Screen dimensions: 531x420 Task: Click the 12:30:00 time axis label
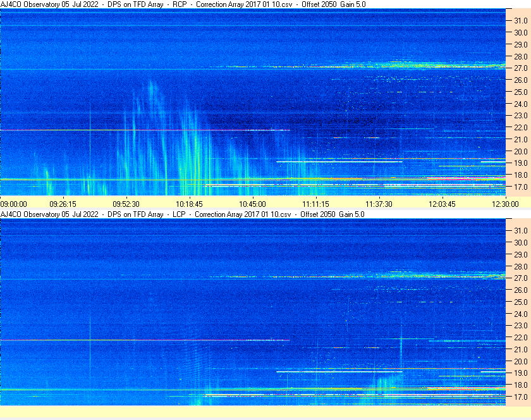[504, 204]
